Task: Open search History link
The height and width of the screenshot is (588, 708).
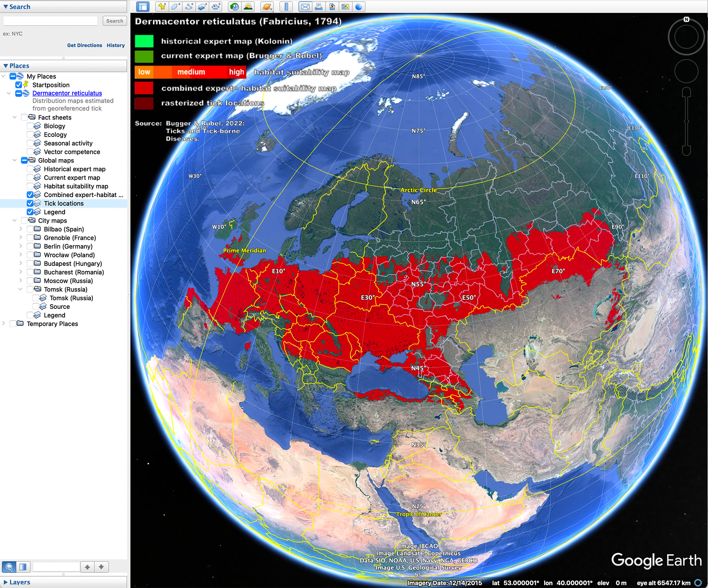Action: tap(115, 45)
